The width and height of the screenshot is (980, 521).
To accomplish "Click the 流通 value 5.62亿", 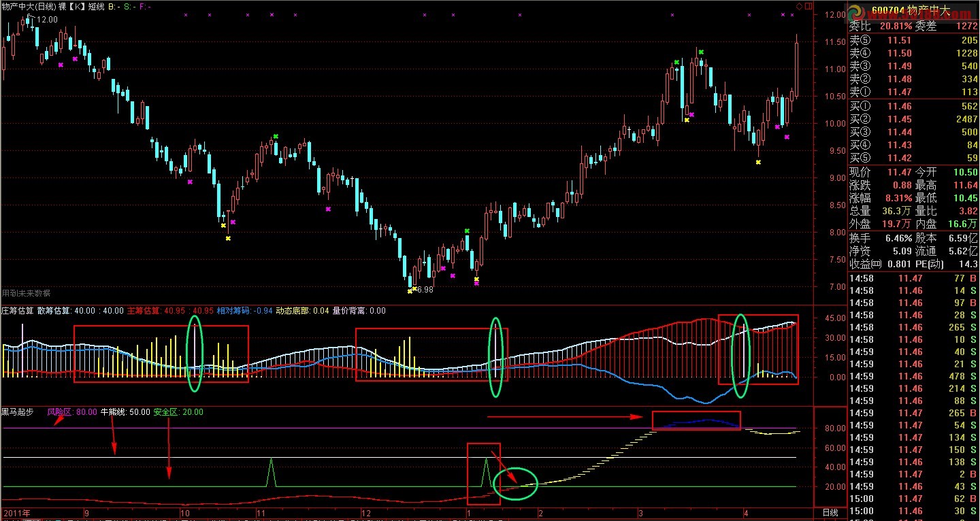I will [x=964, y=251].
